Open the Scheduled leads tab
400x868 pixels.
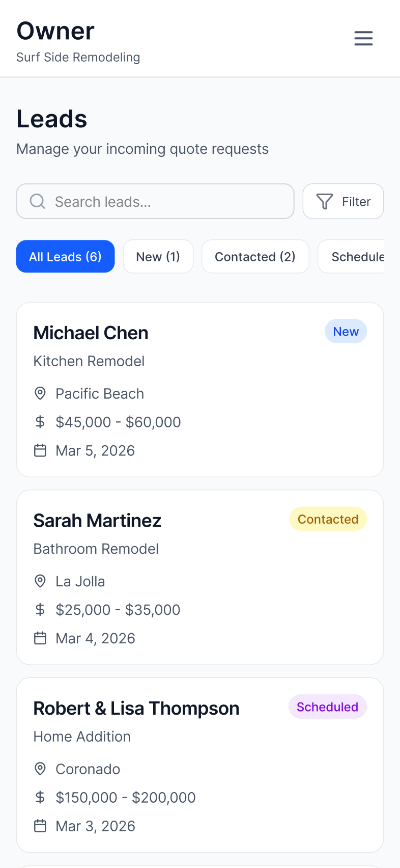pos(357,256)
